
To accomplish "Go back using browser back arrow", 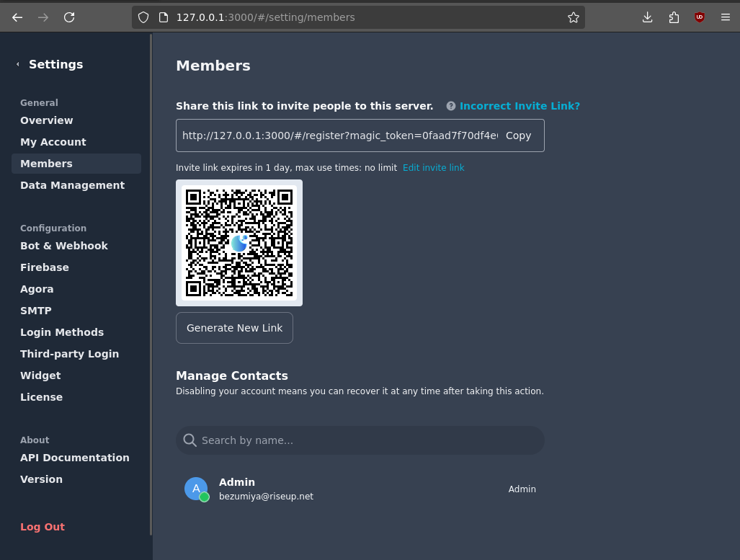I will [x=17, y=17].
